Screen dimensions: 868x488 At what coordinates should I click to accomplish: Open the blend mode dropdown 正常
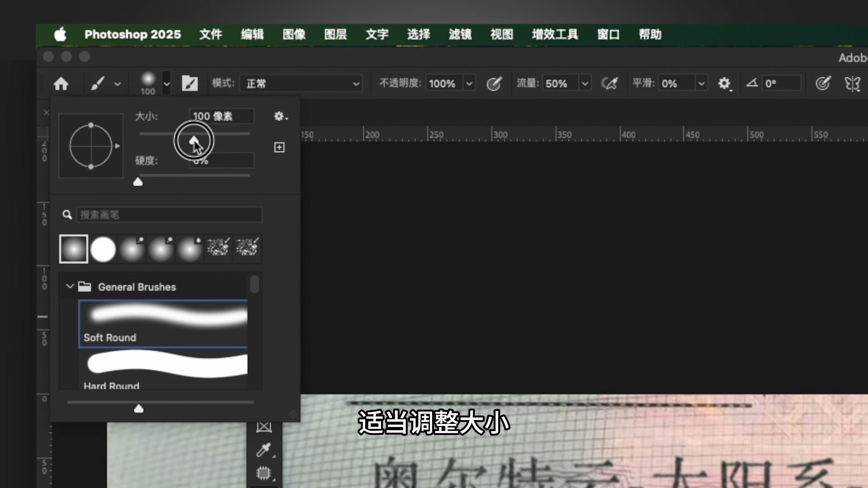[x=301, y=84]
